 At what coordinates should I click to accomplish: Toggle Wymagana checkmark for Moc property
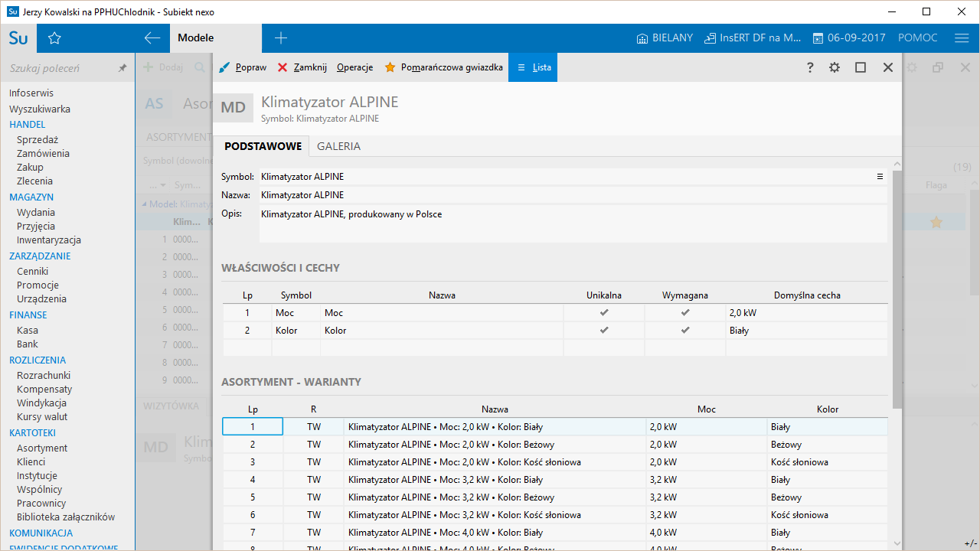click(685, 313)
